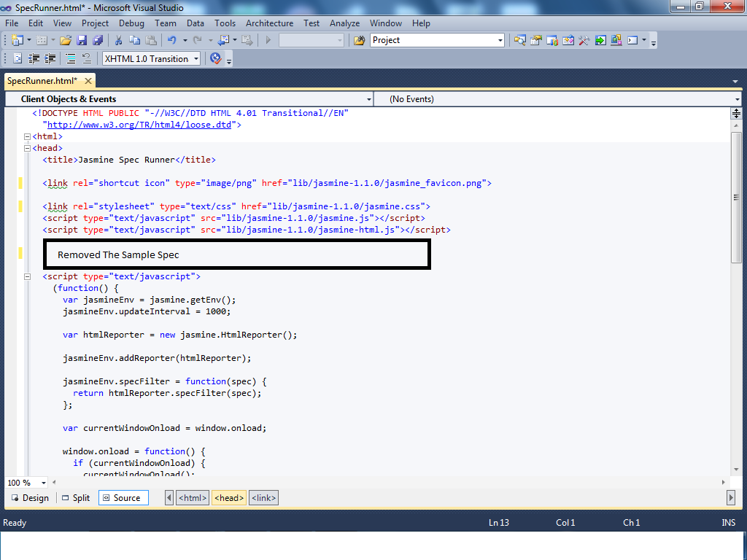Click the Comment Out Selected Lines icon
The image size is (747, 560).
71,58
